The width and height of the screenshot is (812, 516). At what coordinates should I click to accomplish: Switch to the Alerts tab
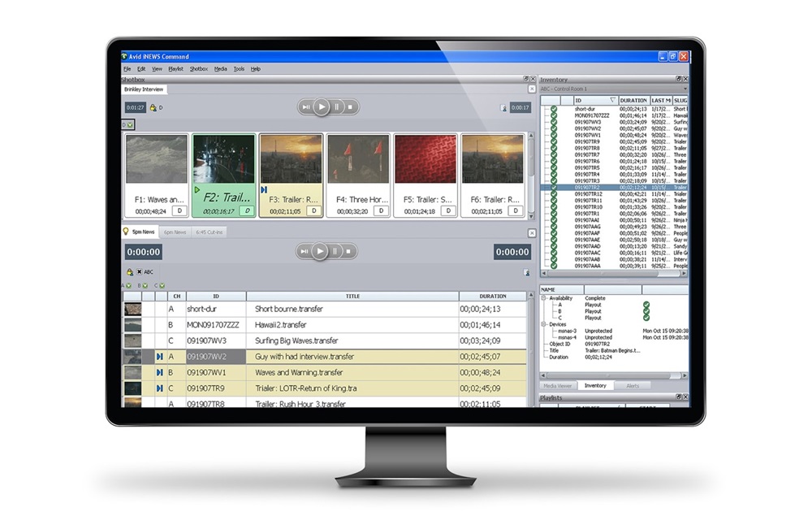pos(633,386)
